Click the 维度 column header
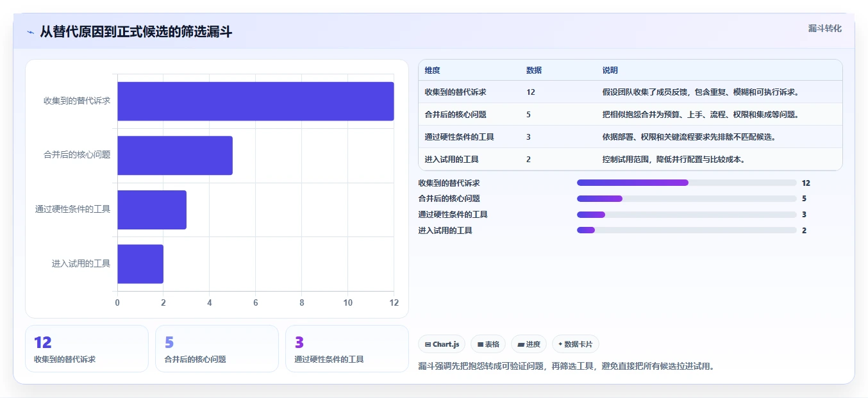Viewport: 868px width, 398px height. coord(433,70)
